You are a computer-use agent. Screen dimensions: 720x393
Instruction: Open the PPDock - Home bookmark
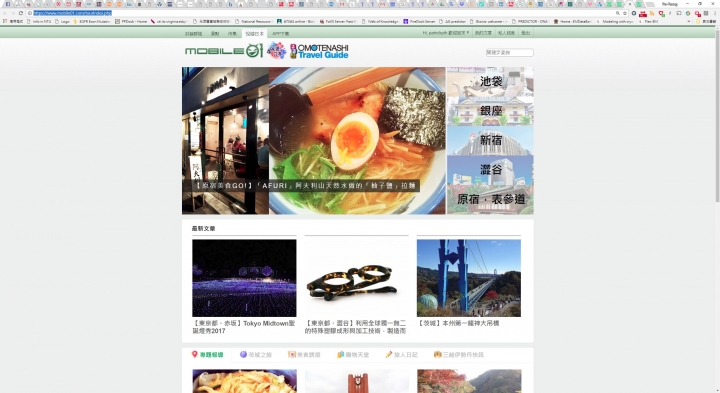131,21
